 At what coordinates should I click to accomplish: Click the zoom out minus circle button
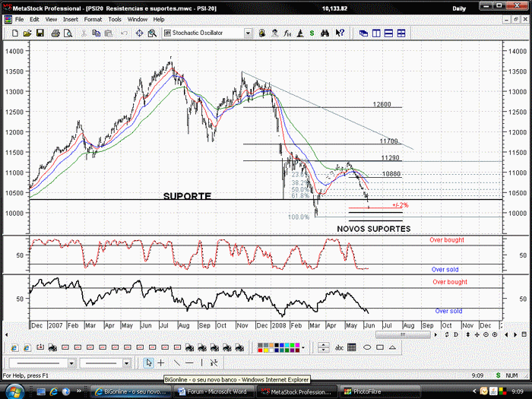[486, 335]
